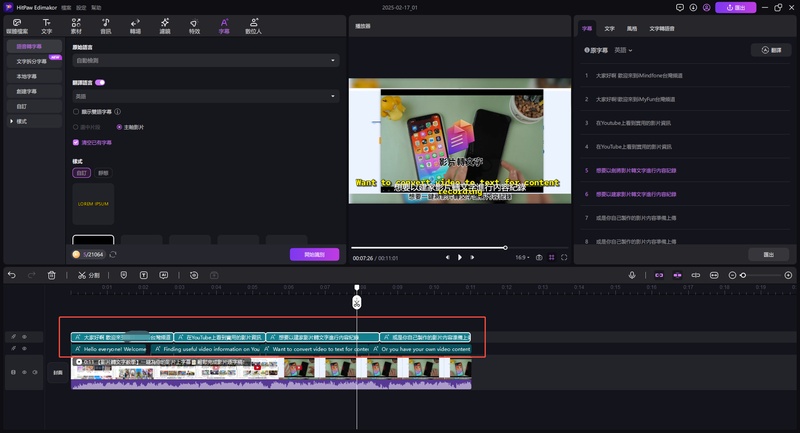Image resolution: width=800 pixels, height=433 pixels.
Task: Uncheck the 清空已有字幕 checkbox
Action: click(76, 143)
